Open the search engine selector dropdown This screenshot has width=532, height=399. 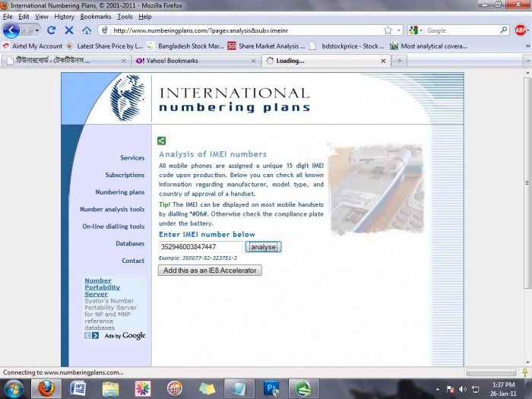(x=421, y=30)
